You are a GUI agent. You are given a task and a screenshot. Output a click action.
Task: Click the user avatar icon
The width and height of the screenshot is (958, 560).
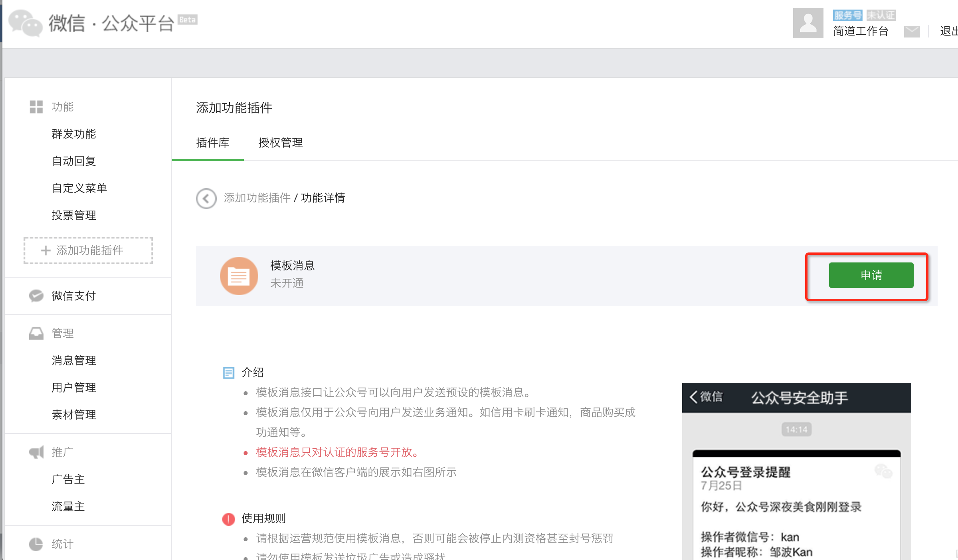(808, 23)
